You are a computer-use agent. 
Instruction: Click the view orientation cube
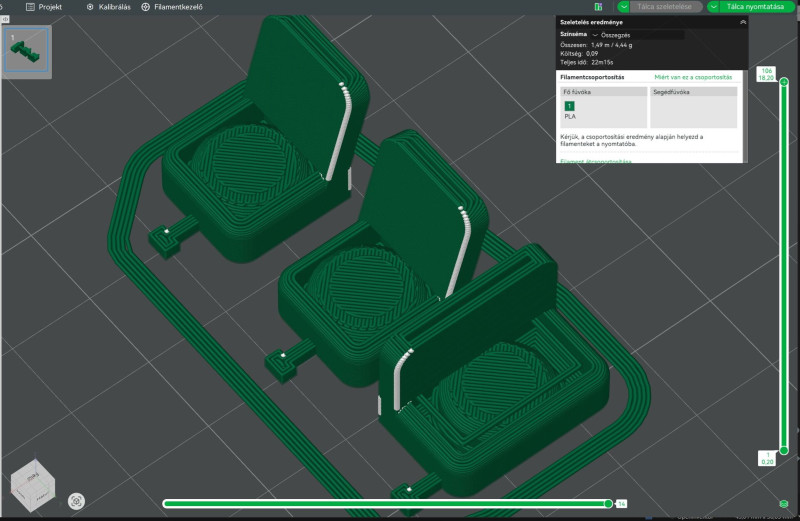click(33, 484)
